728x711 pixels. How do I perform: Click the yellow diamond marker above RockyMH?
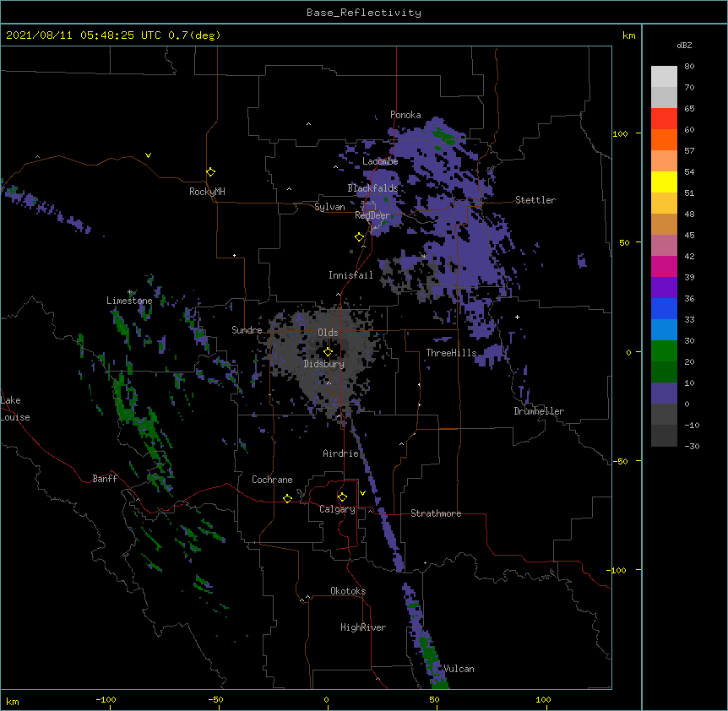(210, 172)
